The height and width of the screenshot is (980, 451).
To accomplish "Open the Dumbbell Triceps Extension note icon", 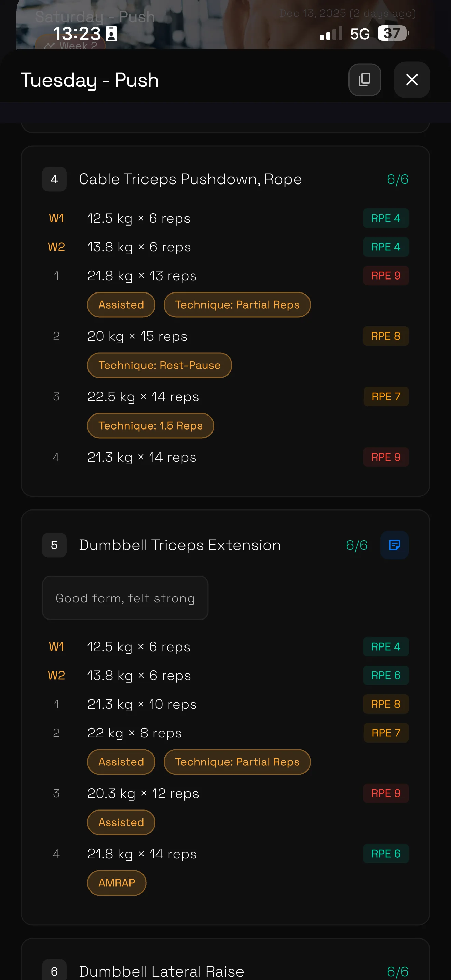I will click(x=394, y=545).
